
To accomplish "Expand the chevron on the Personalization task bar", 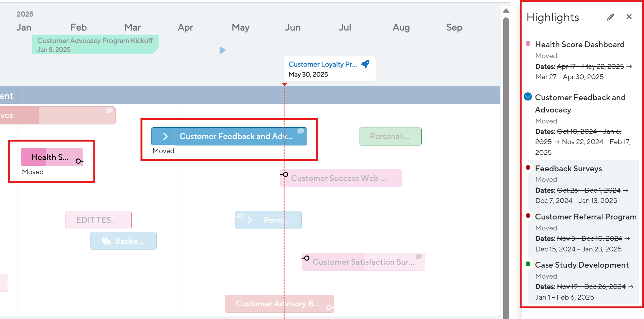I will pyautogui.click(x=249, y=220).
